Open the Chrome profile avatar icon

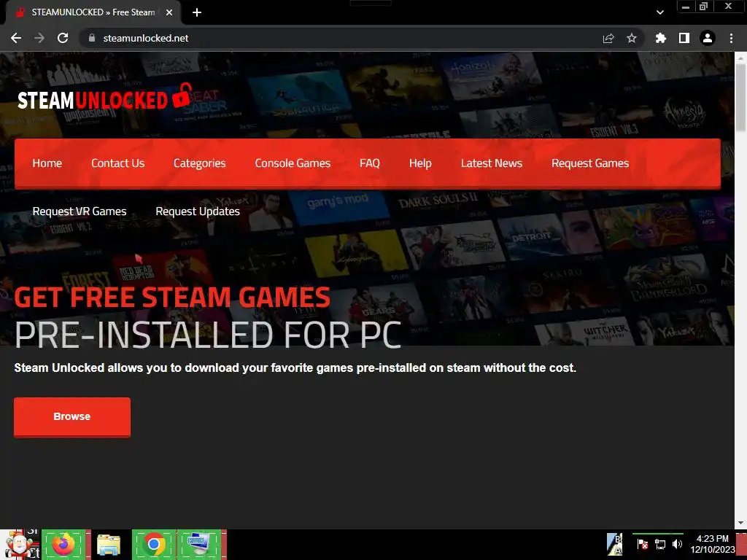[708, 38]
